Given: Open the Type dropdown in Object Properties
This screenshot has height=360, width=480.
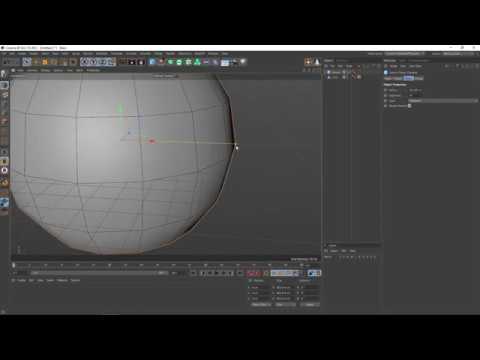Looking at the screenshot, I should click(x=443, y=100).
